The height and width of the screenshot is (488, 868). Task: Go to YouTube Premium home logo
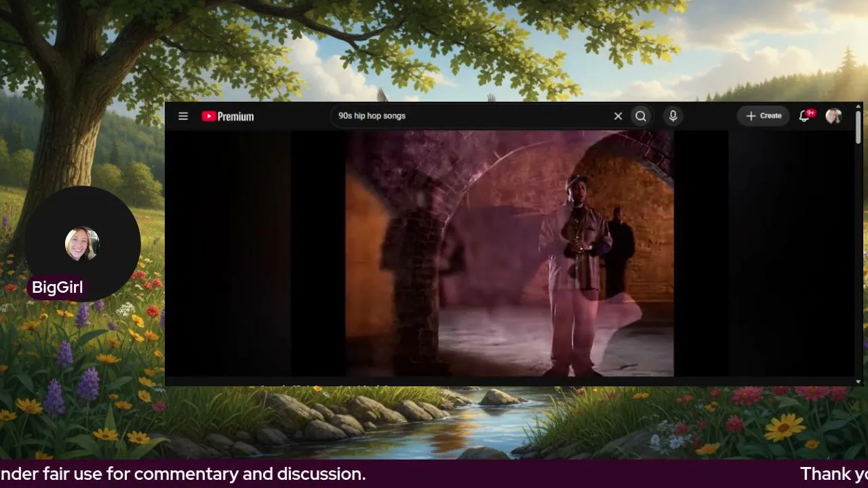click(x=228, y=117)
